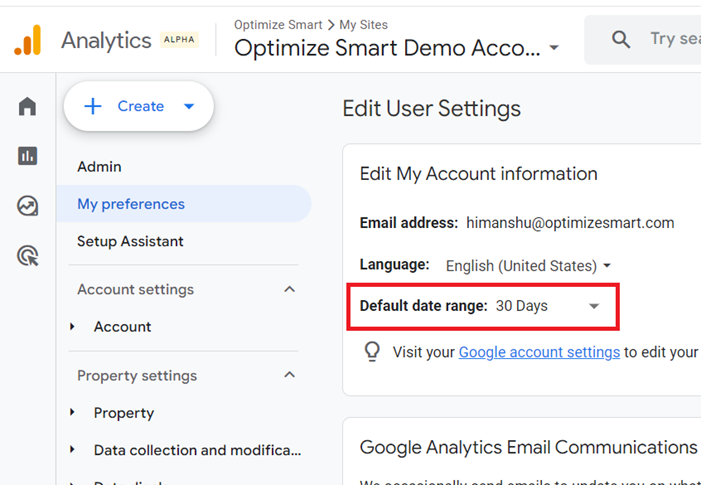
Task: Click Edit My Account information heading
Action: click(x=478, y=174)
